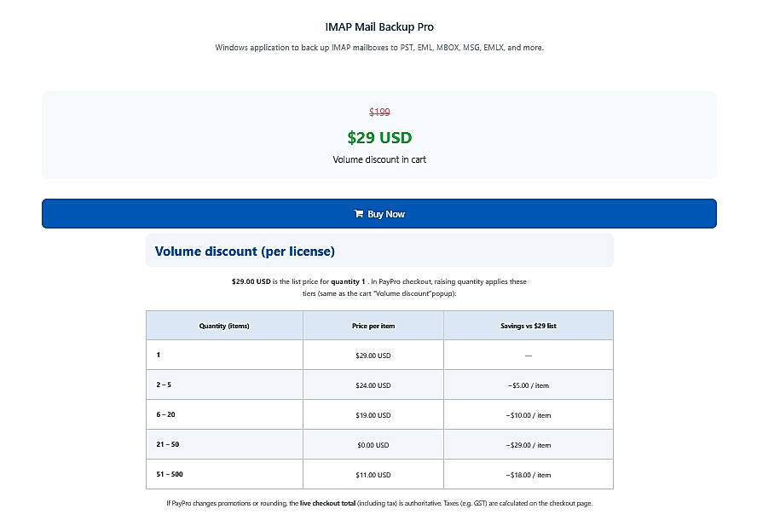780x532 pixels.
Task: Click the cart icon on Buy Now
Action: pos(358,213)
